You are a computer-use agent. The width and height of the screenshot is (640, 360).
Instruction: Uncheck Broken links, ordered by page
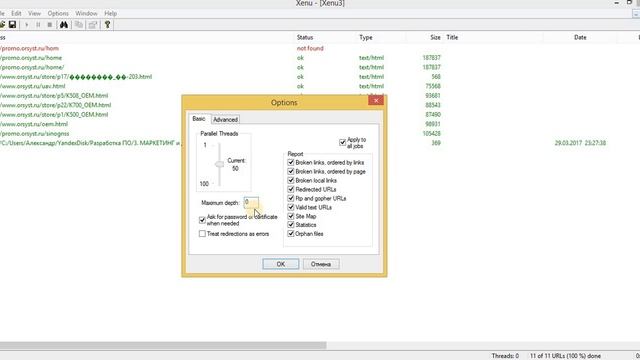click(291, 171)
